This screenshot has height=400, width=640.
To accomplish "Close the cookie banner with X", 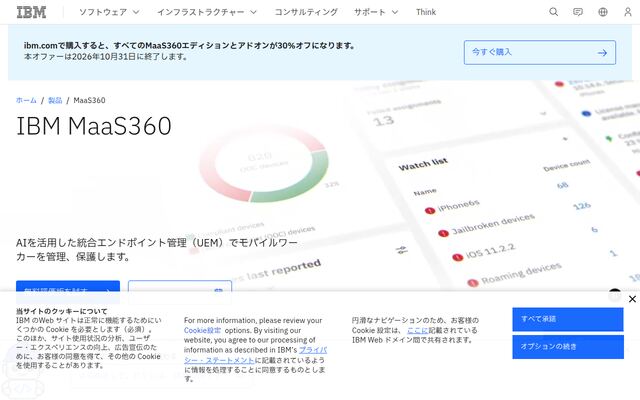I will pos(632,299).
